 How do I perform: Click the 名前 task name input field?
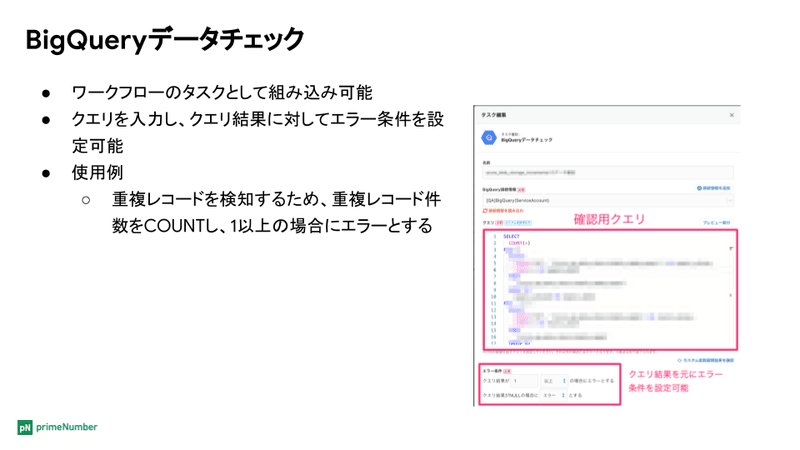click(x=608, y=172)
